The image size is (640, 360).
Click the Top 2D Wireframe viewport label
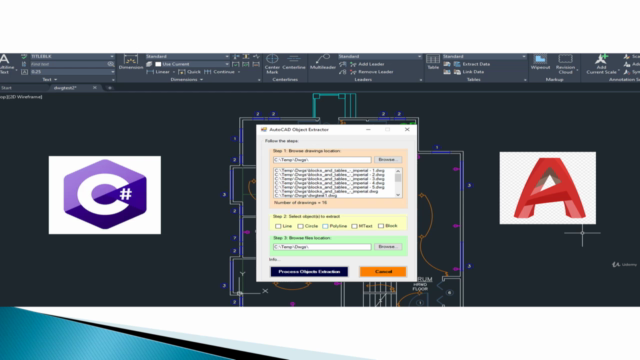point(21,97)
